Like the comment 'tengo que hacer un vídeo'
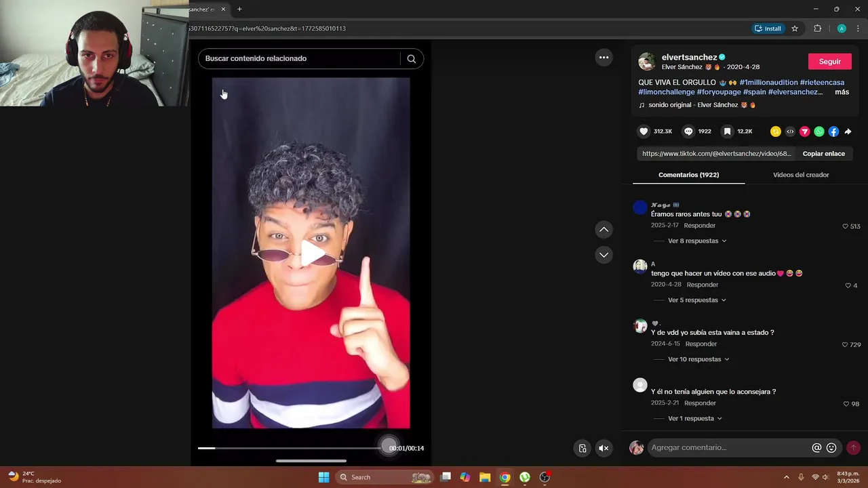Image resolution: width=868 pixels, height=488 pixels. (x=848, y=286)
